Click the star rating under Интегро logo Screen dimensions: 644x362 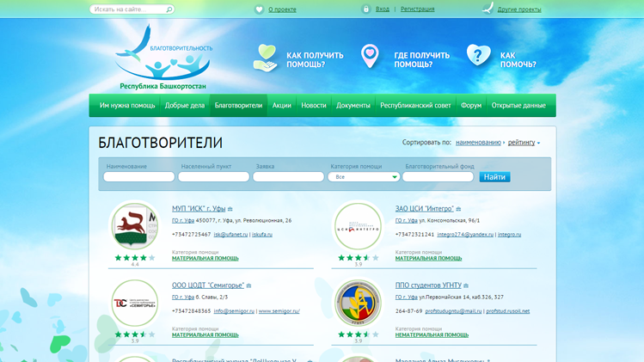click(x=358, y=258)
